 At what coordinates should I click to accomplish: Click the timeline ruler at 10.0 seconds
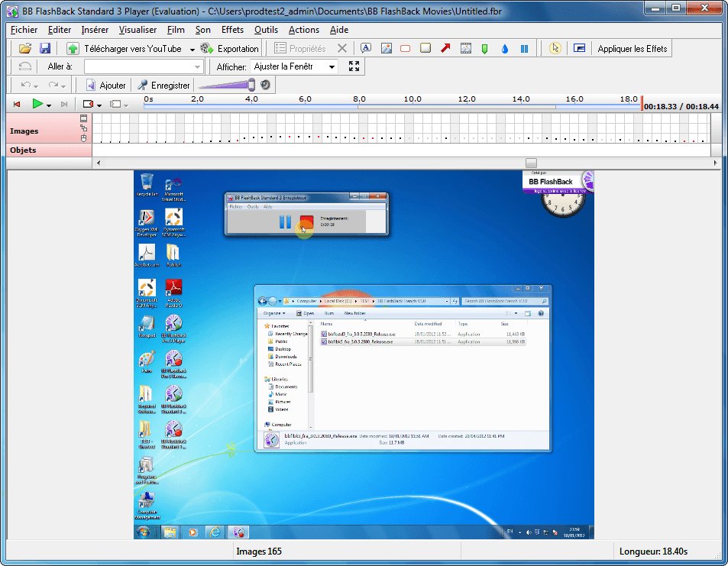pos(413,99)
